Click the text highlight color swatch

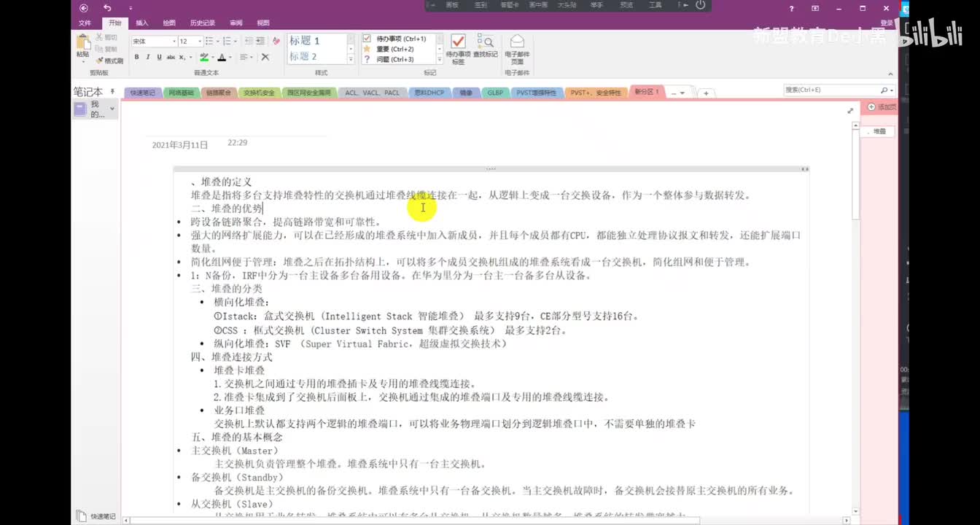204,57
